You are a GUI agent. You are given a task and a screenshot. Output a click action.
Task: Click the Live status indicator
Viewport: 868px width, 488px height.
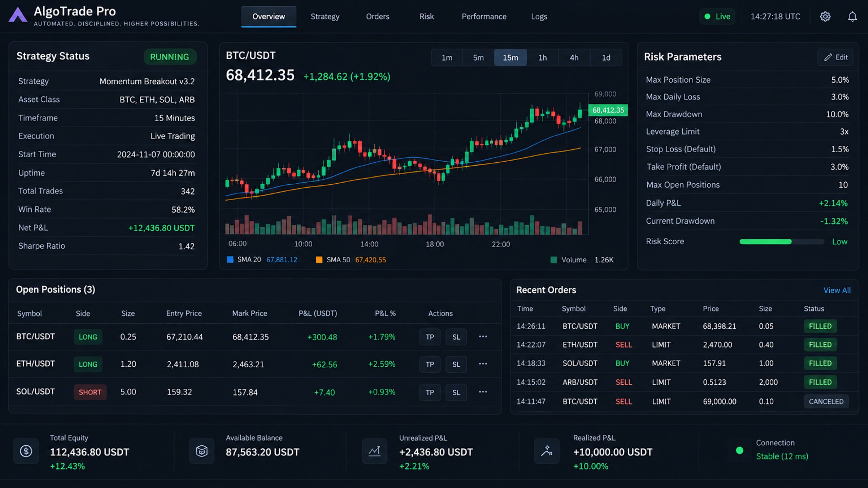click(717, 17)
